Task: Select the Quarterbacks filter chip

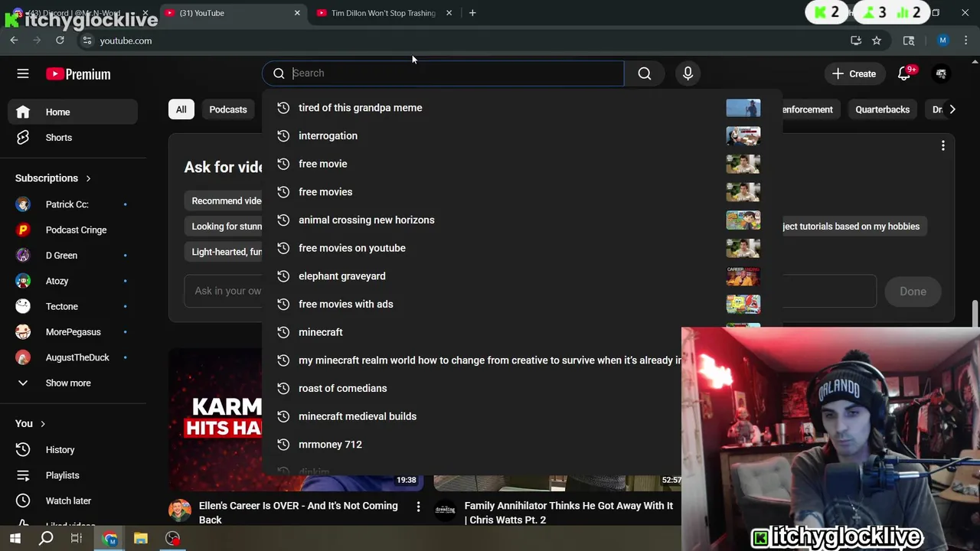Action: pyautogui.click(x=882, y=109)
